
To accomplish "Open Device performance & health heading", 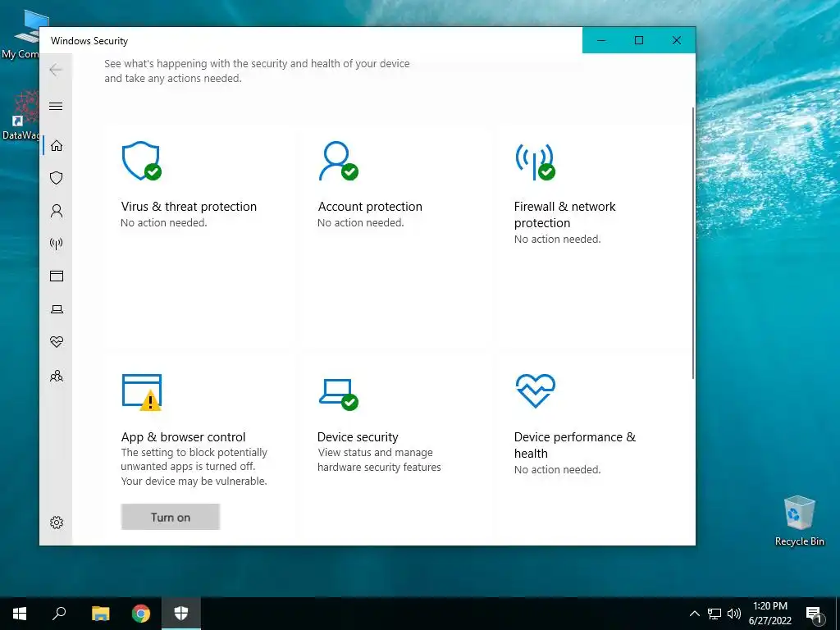I will click(575, 445).
